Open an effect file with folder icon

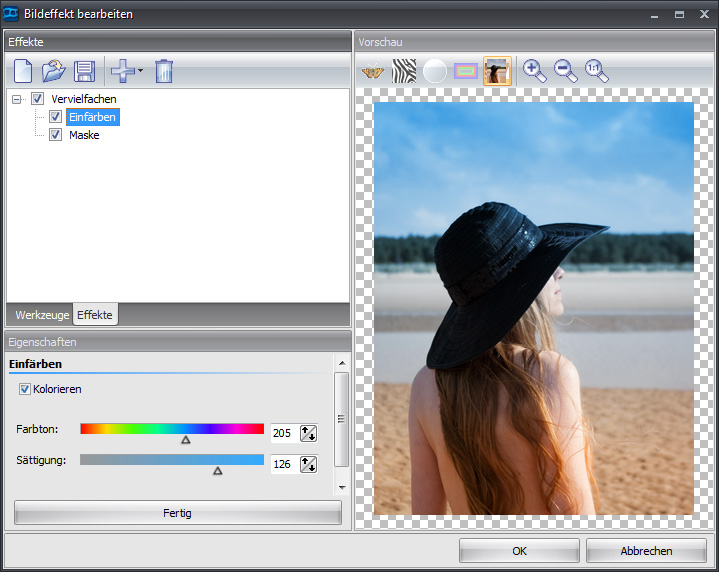point(54,71)
